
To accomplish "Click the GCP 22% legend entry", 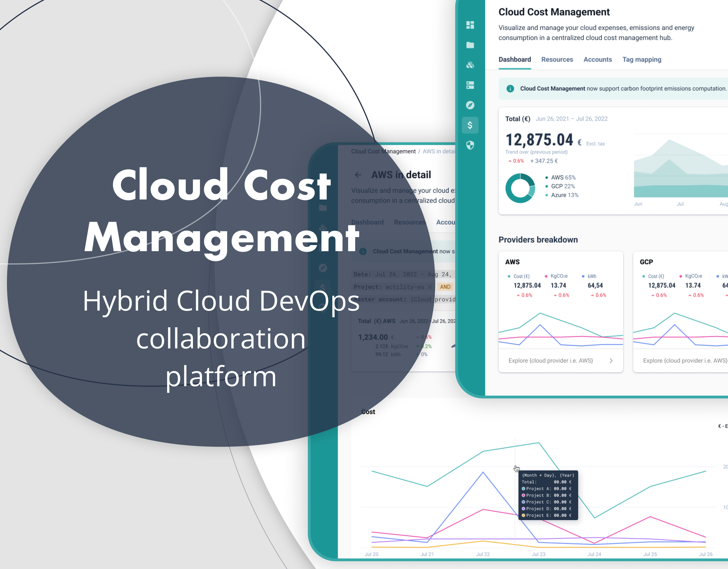I will [560, 186].
